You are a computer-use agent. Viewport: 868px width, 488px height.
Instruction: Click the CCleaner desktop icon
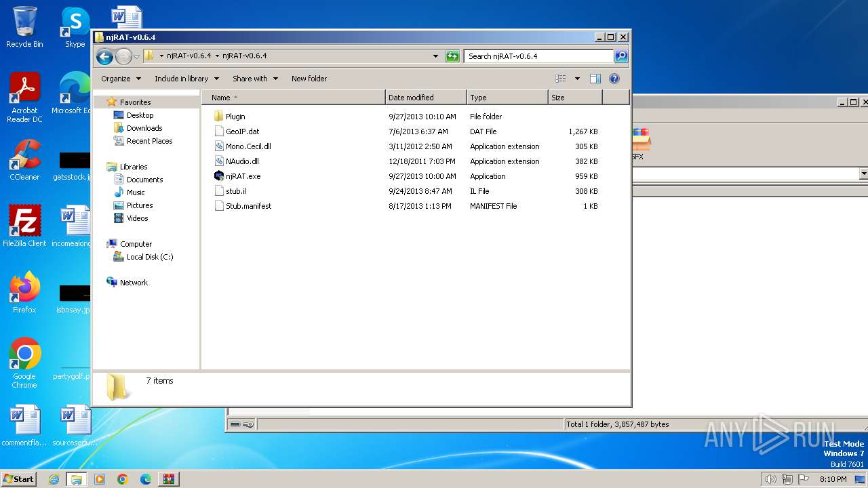24,160
